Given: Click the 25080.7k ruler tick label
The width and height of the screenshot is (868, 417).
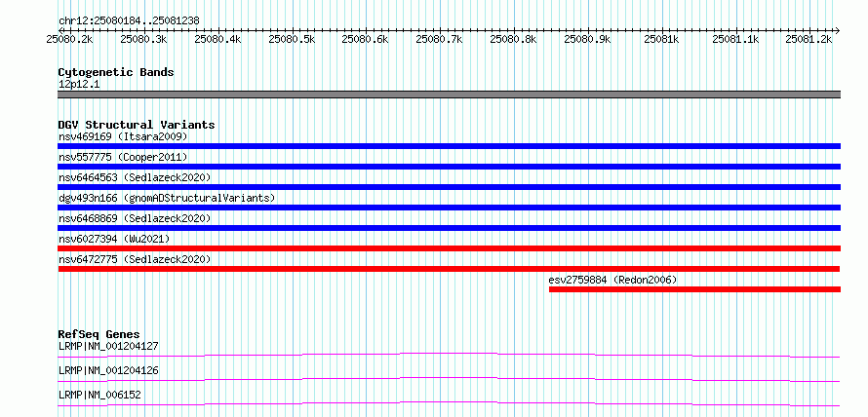Looking at the screenshot, I should [440, 39].
